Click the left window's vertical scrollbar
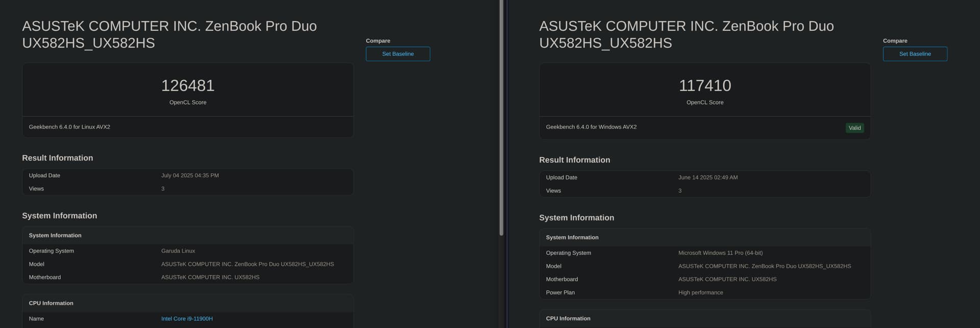This screenshot has height=328, width=980. pos(501,118)
